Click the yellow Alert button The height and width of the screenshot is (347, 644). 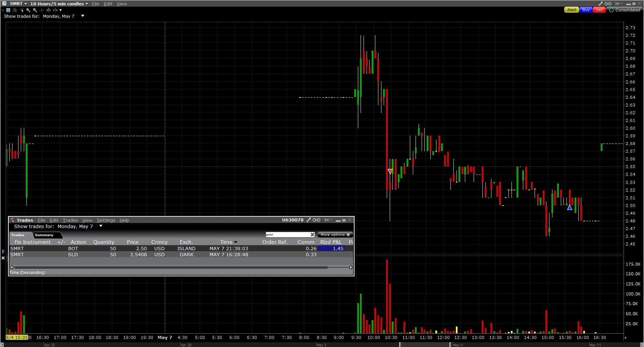click(572, 10)
